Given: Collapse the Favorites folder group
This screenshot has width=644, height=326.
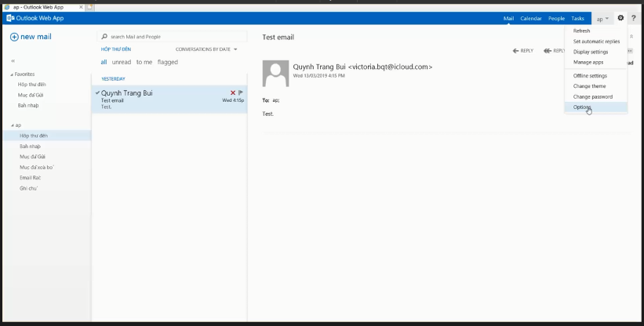Looking at the screenshot, I should coord(12,74).
